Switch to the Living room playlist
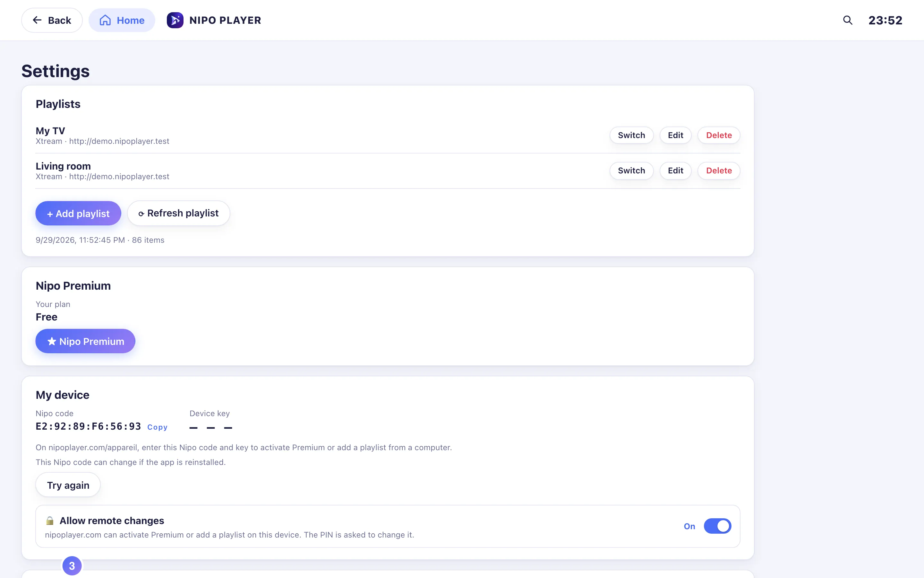 tap(631, 171)
